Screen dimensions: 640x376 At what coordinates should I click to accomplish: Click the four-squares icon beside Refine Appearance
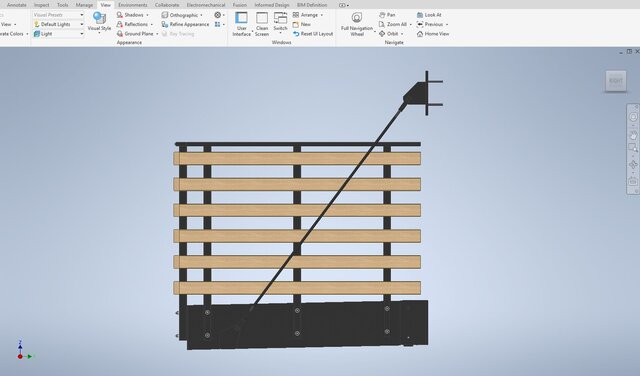(x=218, y=24)
